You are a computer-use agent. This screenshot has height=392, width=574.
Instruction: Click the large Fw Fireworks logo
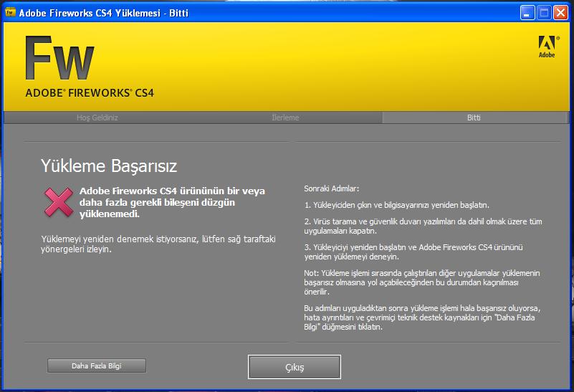(59, 58)
